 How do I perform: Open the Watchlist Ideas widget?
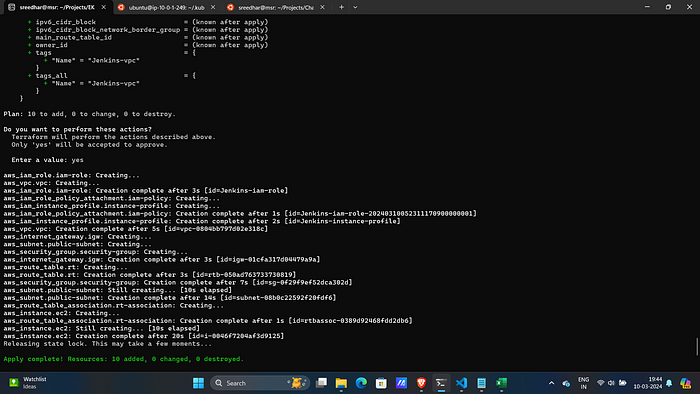(x=29, y=383)
